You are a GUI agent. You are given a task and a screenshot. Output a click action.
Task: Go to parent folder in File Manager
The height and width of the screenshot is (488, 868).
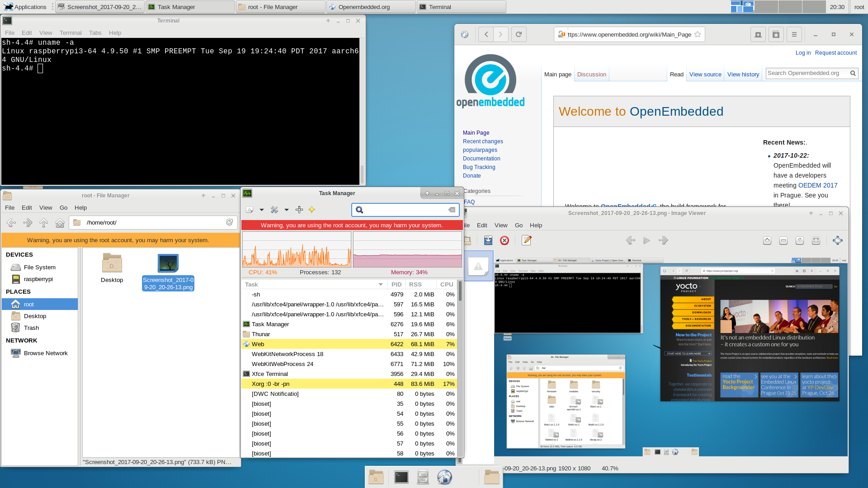click(x=44, y=222)
